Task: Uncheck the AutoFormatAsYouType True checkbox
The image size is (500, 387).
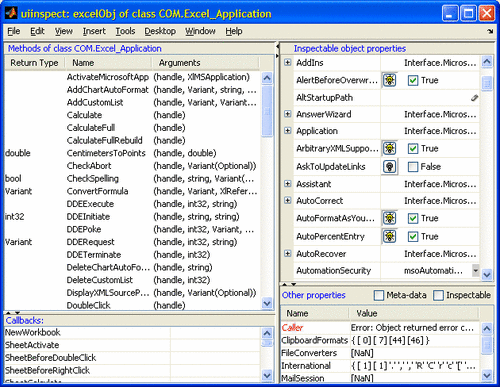Action: point(413,218)
